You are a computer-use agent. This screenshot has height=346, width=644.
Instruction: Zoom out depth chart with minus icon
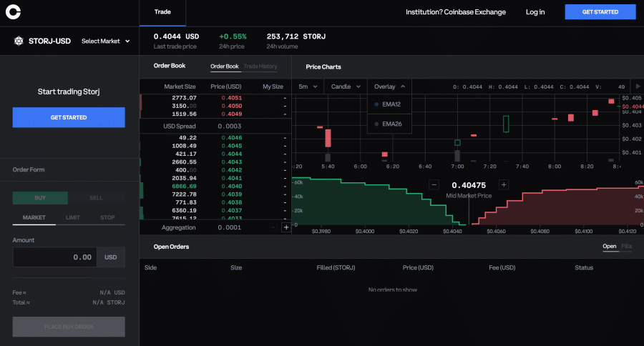click(434, 184)
